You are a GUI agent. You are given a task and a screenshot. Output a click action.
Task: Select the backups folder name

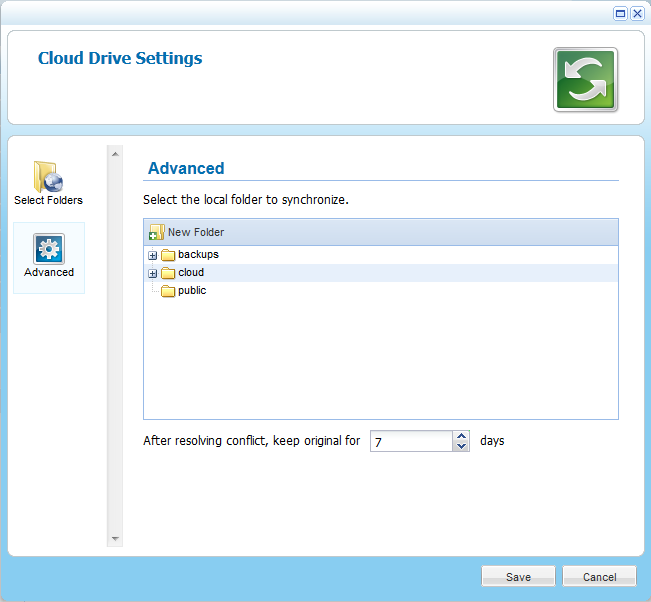198,255
